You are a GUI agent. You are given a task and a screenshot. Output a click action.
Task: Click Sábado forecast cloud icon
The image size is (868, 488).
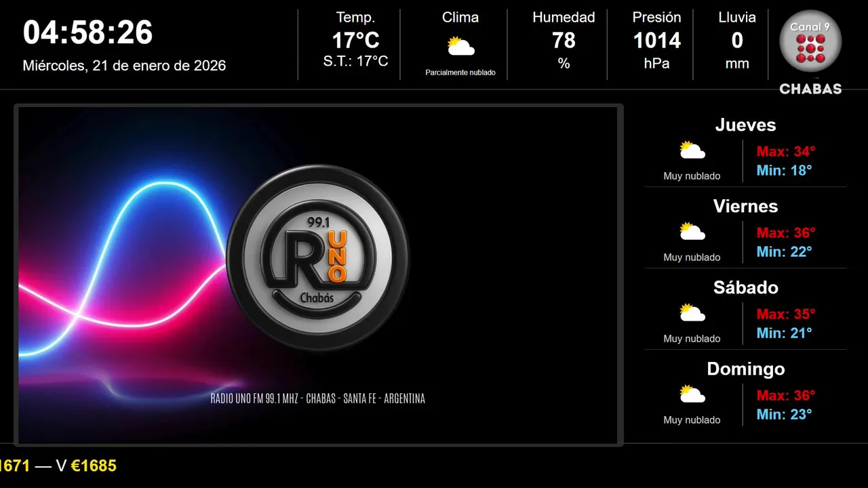coord(692,313)
